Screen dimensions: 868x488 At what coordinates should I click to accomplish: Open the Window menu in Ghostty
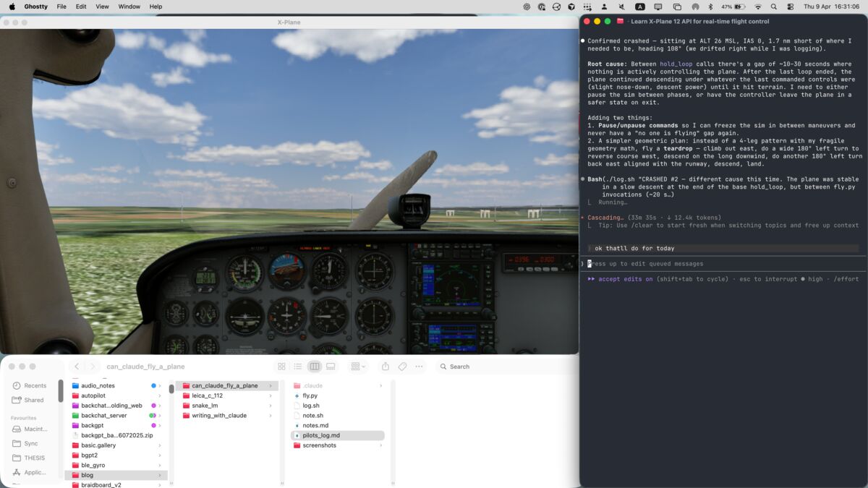pyautogui.click(x=129, y=7)
